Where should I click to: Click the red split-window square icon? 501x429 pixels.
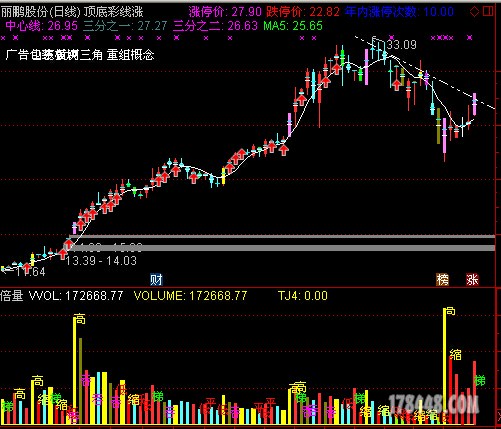tap(488, 12)
